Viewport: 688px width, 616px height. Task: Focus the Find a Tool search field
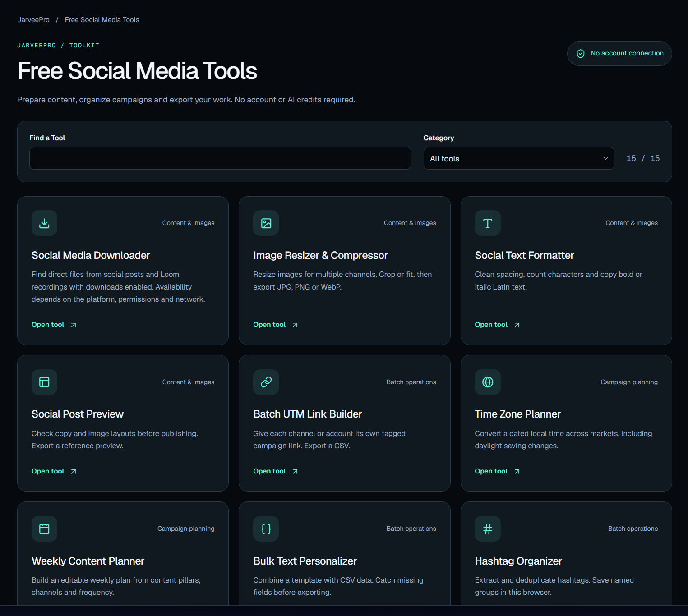pyautogui.click(x=220, y=158)
